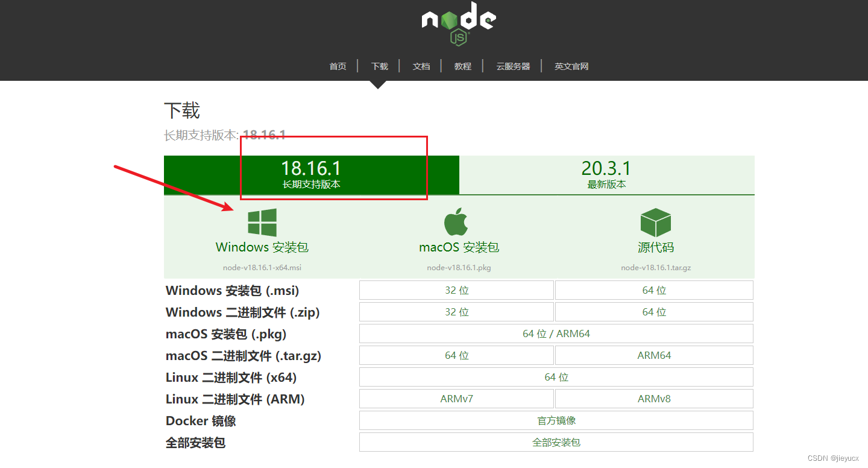Click the source code cube icon
The height and width of the screenshot is (468, 868).
[x=656, y=223]
